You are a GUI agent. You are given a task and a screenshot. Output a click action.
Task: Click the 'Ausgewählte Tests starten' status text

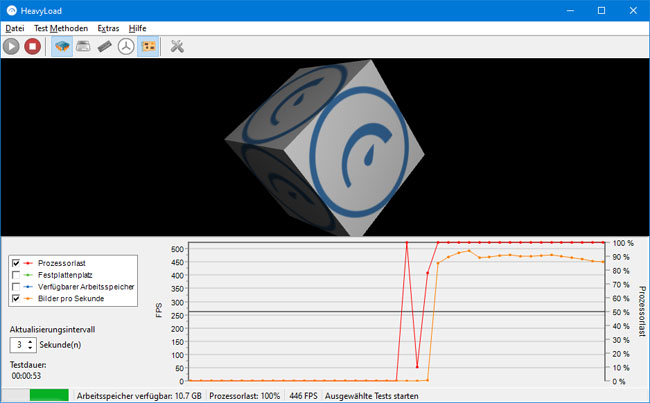(371, 396)
